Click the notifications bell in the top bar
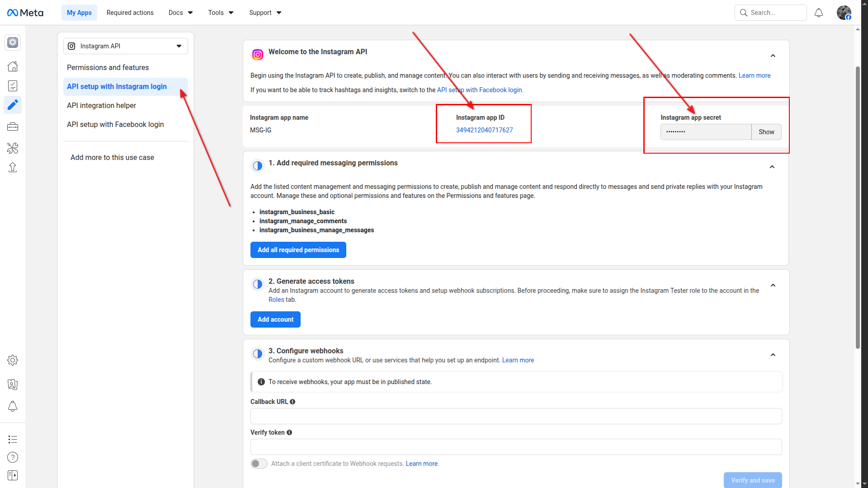Viewport: 868px width, 488px height. [x=818, y=13]
